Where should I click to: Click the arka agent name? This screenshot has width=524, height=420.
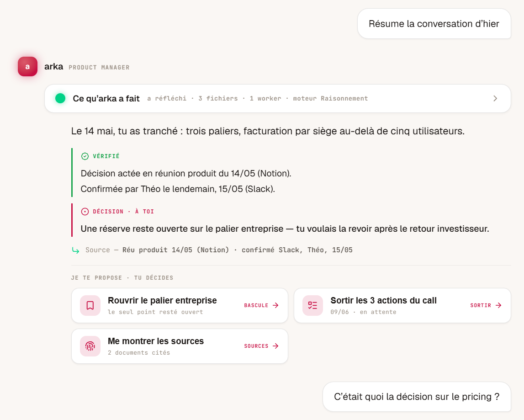[54, 67]
